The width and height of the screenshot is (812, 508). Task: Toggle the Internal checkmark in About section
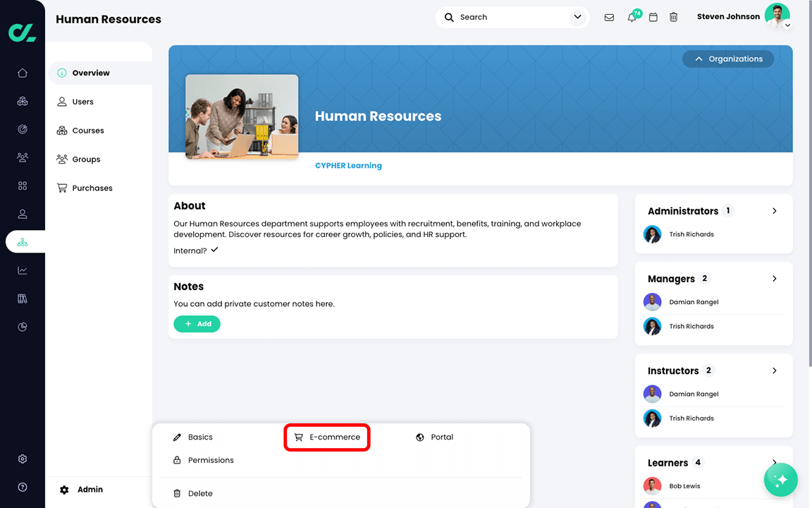[x=214, y=250]
